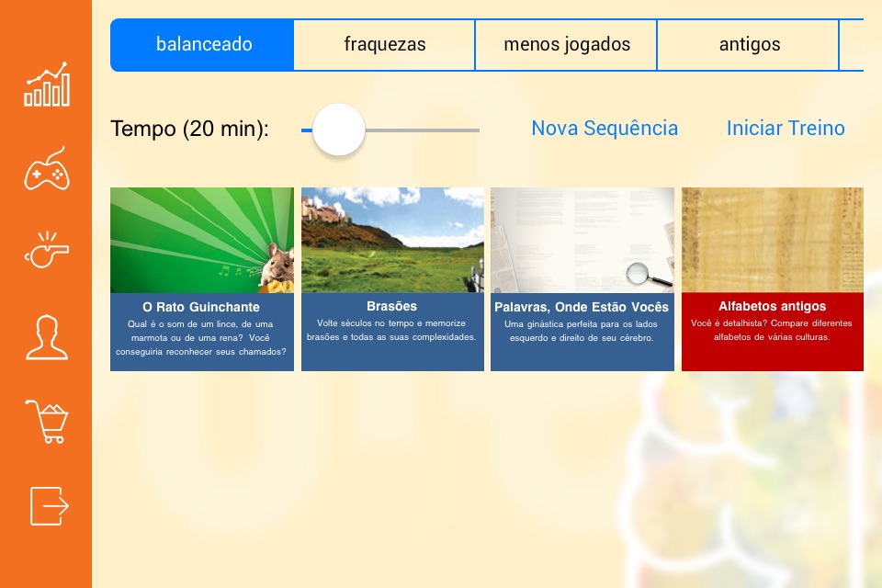
Task: Switch to the menos jogados tab
Action: pos(567,44)
